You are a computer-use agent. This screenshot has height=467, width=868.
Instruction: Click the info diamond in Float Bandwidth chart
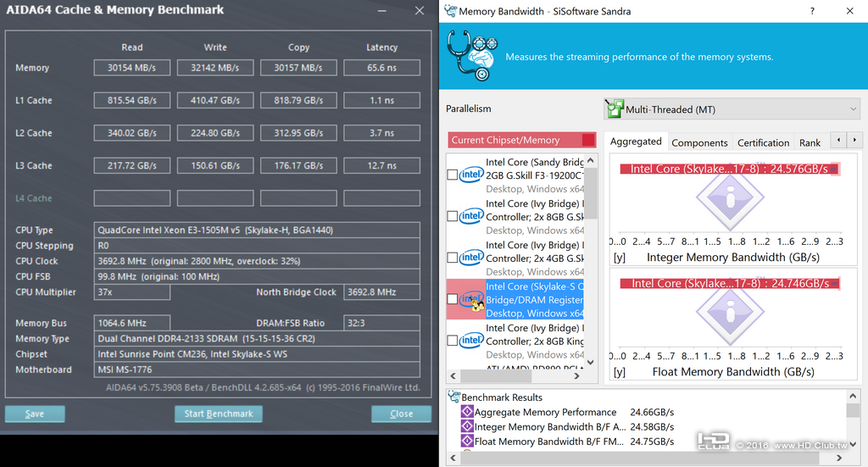point(730,313)
